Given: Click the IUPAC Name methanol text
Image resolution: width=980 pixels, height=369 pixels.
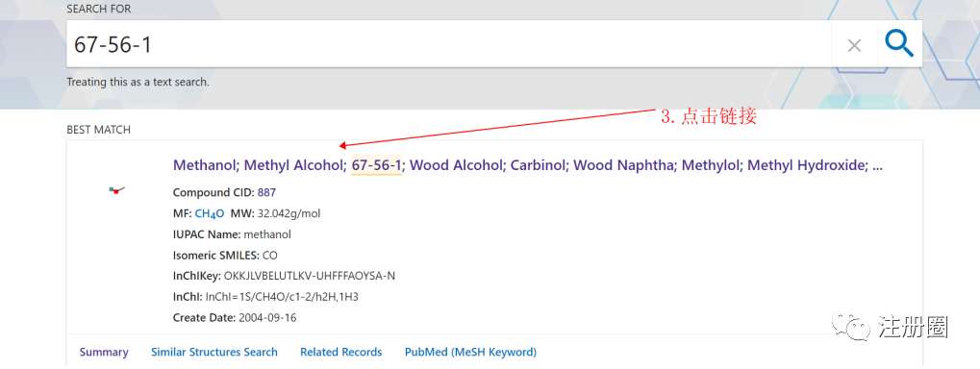Looking at the screenshot, I should coord(267,234).
